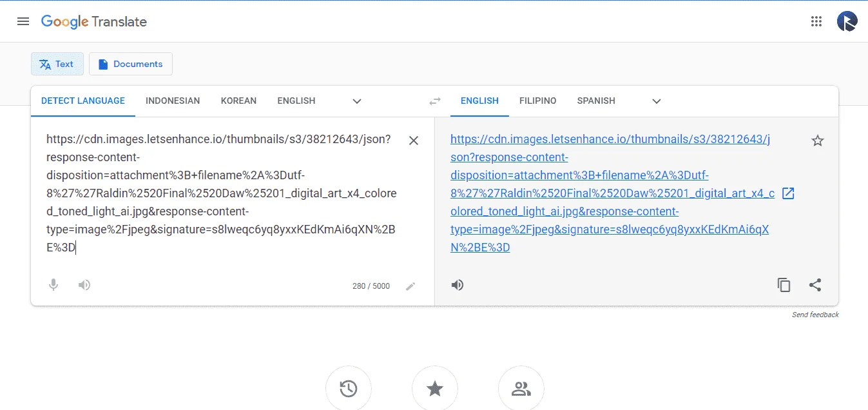The width and height of the screenshot is (868, 410).
Task: Open the main hamburger menu
Action: click(x=23, y=21)
